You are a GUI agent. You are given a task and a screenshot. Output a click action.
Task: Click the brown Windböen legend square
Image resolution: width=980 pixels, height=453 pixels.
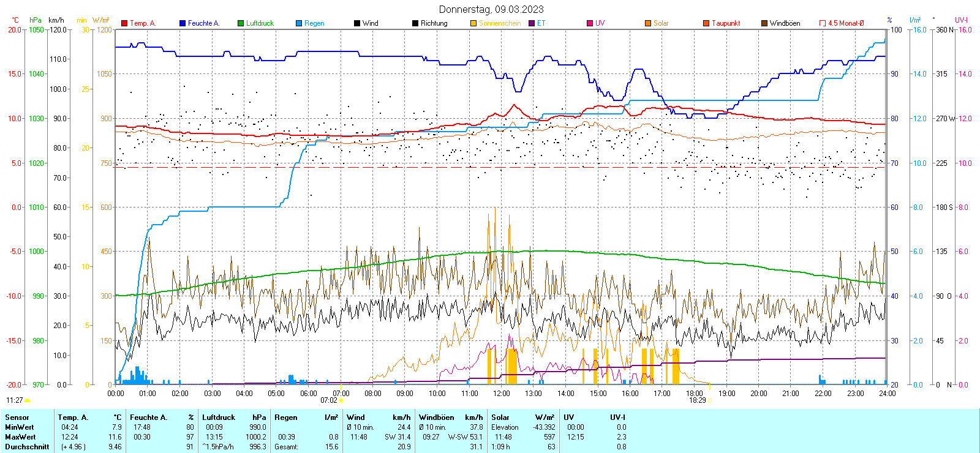(764, 23)
